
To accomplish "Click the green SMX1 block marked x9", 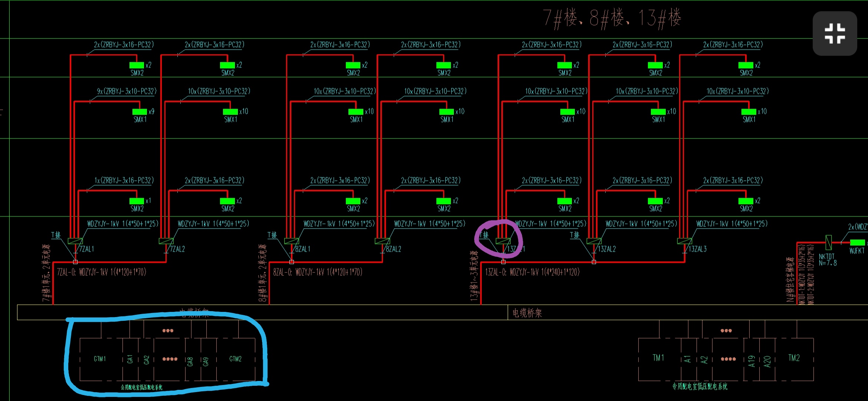I will (140, 112).
